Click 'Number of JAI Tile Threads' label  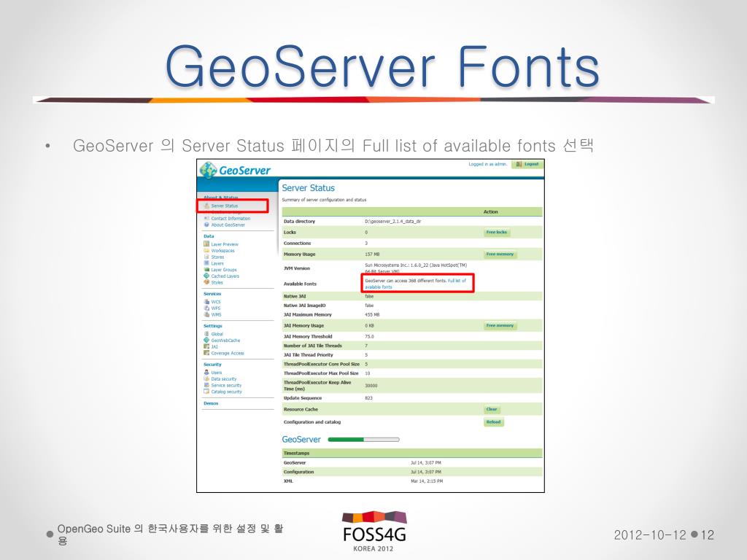pos(312,346)
